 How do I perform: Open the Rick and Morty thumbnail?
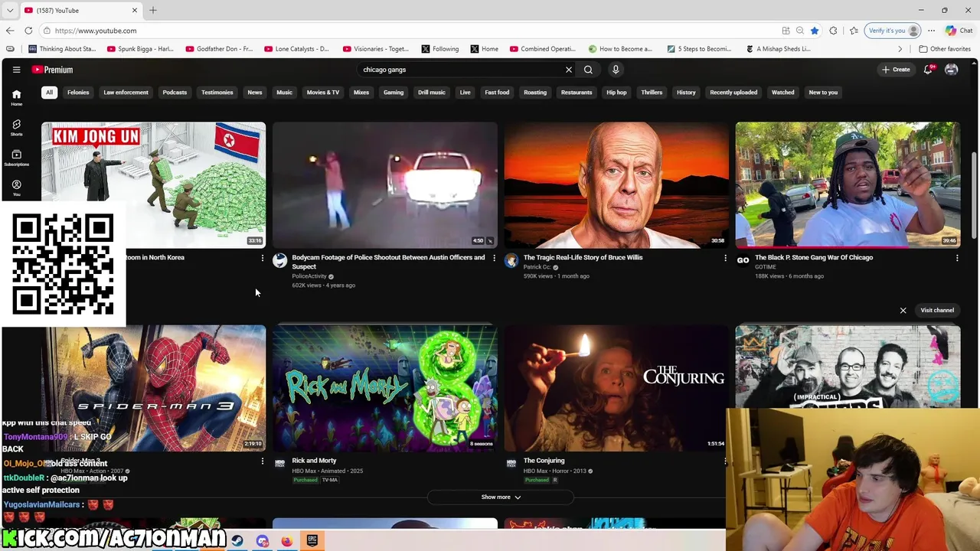[385, 388]
